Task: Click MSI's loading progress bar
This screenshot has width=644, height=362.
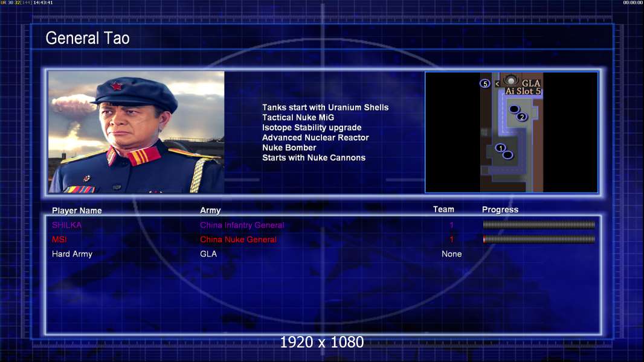Action: click(539, 239)
